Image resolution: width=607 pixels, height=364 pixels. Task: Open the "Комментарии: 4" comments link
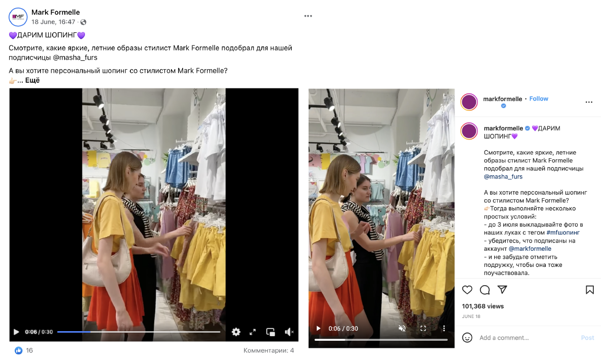pos(269,350)
